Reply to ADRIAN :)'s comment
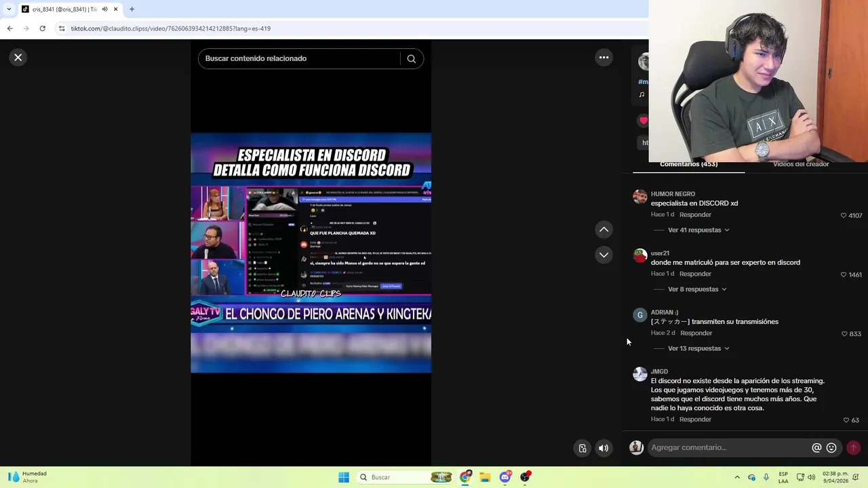This screenshot has width=868, height=488. 696,333
